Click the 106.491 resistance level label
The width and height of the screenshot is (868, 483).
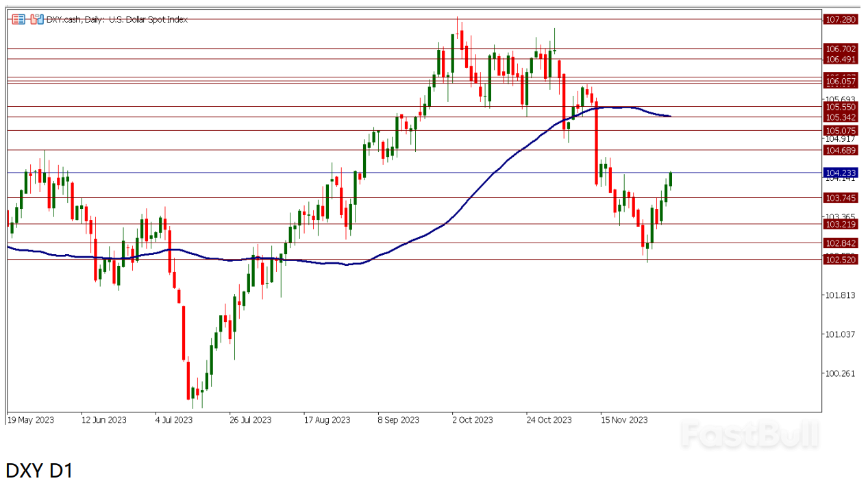tap(841, 59)
